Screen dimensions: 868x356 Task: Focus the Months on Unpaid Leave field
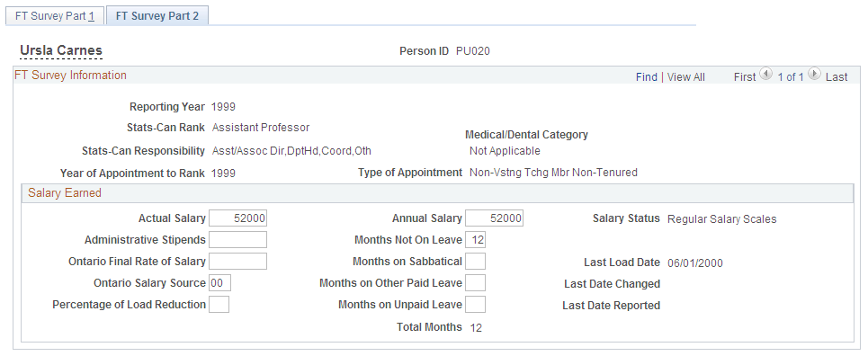[x=475, y=305]
